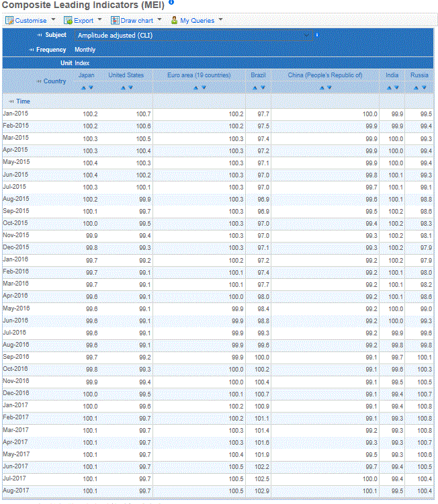This screenshot has width=438, height=504.
Task: Click United States value 100.7 for Jan-2015
Action: pyautogui.click(x=143, y=114)
